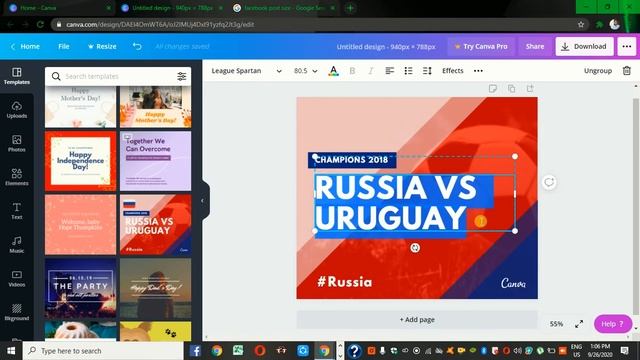The image size is (640, 360).
Task: Open the Effects menu
Action: pyautogui.click(x=453, y=71)
